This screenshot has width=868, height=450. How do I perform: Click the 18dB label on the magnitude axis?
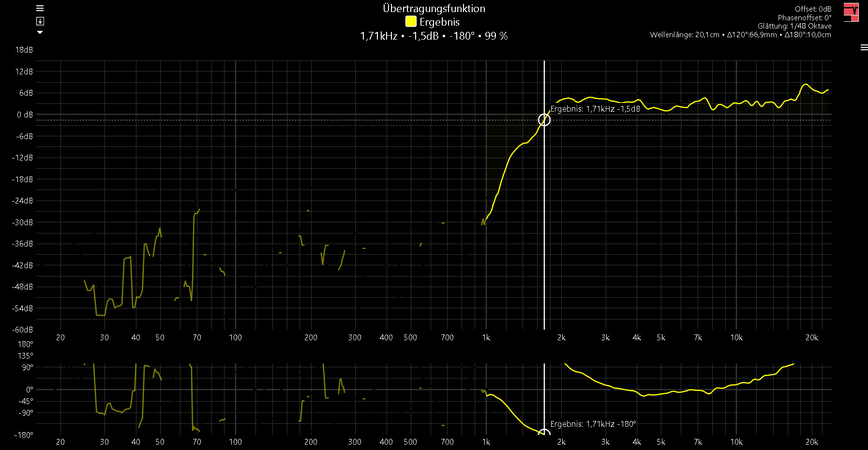[x=24, y=50]
